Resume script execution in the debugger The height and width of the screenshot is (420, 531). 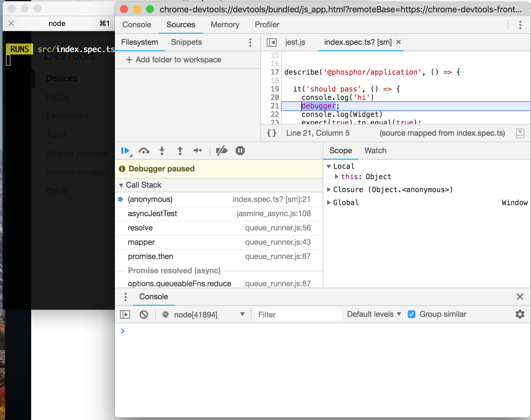(125, 151)
